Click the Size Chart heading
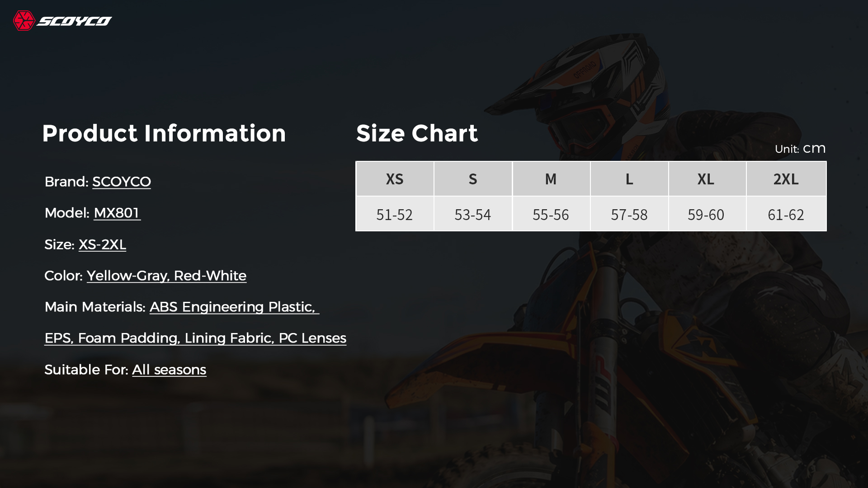 click(x=417, y=133)
